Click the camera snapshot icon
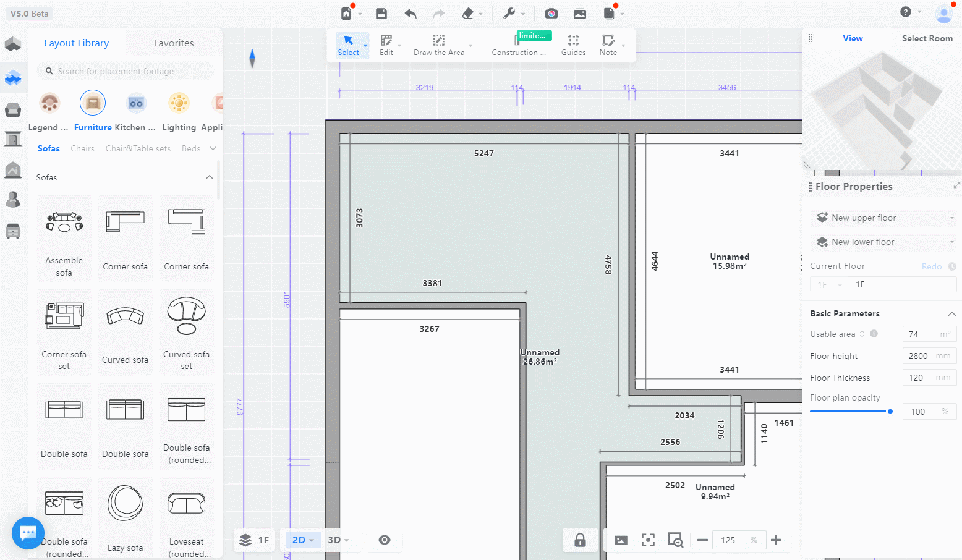 click(x=551, y=14)
